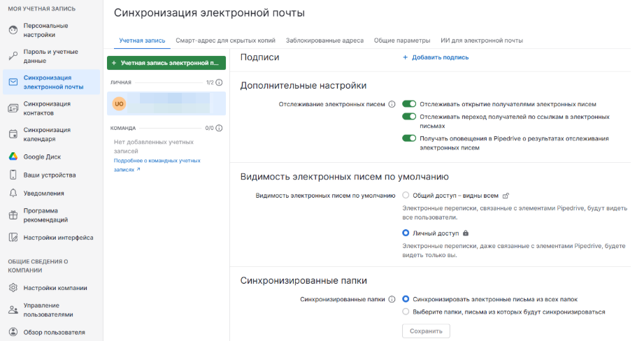Click info icon next to ЛИЧНАЯ 1/2
644x341 pixels.
point(220,82)
